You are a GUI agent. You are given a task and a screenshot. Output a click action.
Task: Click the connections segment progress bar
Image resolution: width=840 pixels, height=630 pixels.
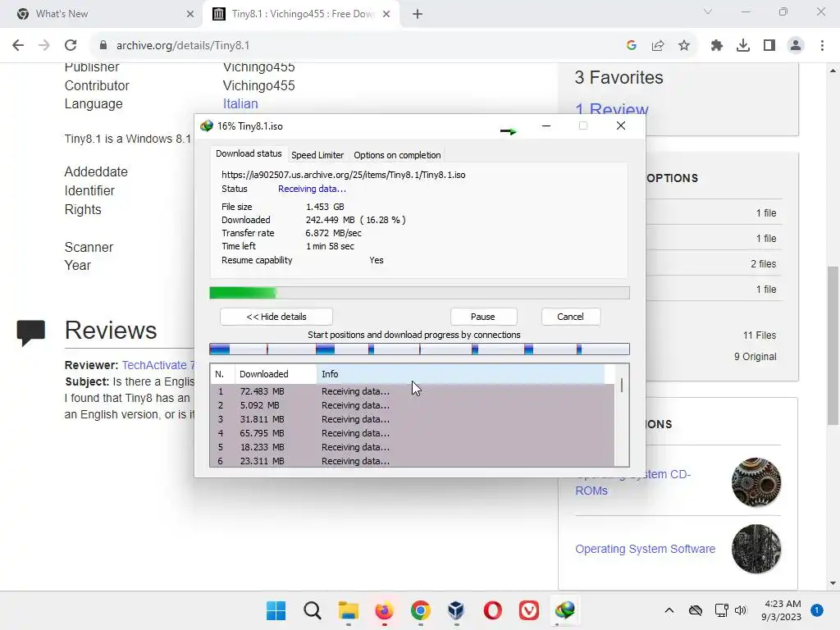pyautogui.click(x=419, y=349)
